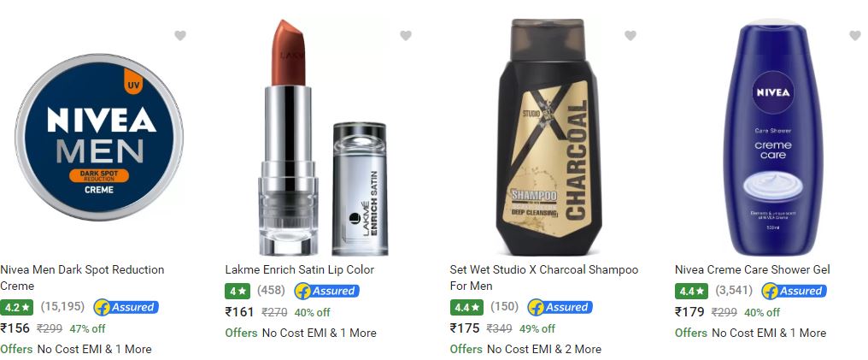The image size is (868, 360).
Task: Click 4.2 star rating badge on Nivea Men
Action: pyautogui.click(x=16, y=307)
